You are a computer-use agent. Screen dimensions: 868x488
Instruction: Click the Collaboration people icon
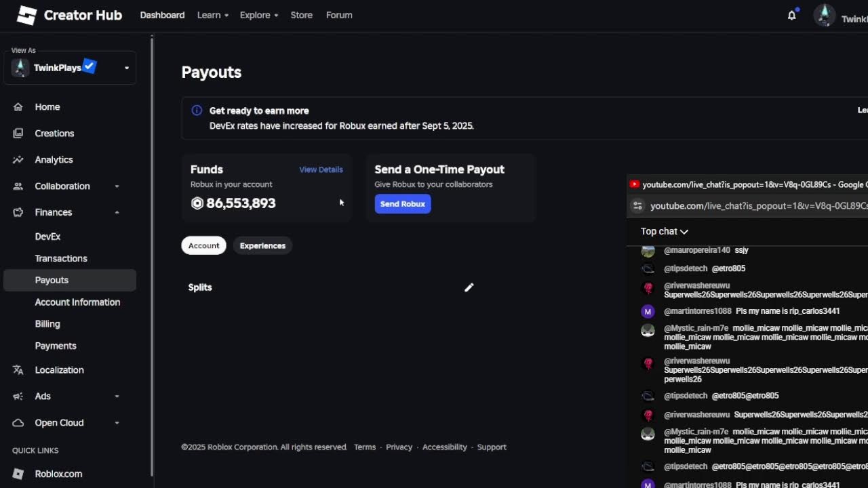click(18, 186)
